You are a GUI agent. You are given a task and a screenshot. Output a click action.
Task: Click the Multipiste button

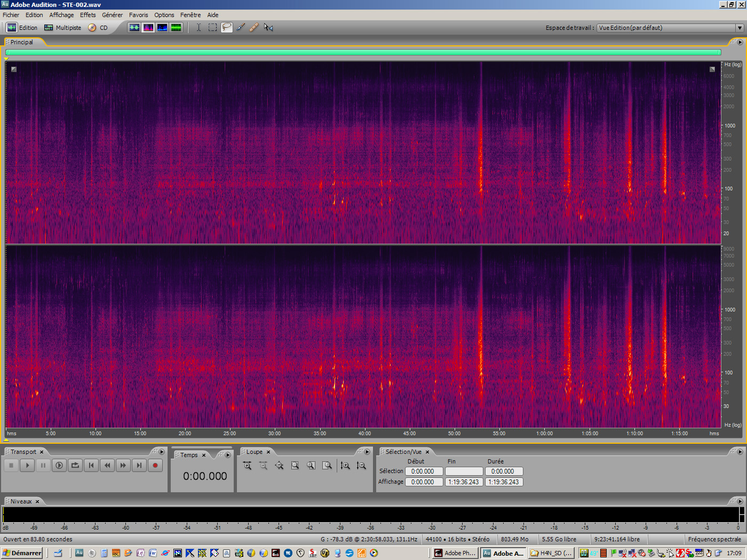tap(62, 27)
